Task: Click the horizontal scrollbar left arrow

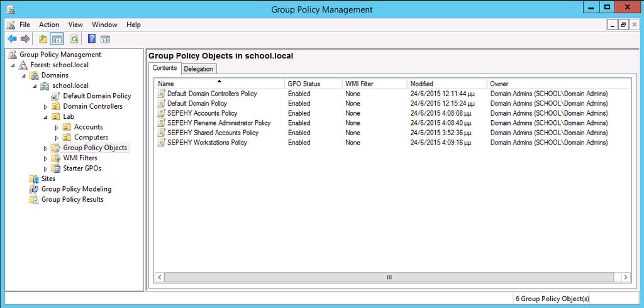Action: click(x=160, y=277)
